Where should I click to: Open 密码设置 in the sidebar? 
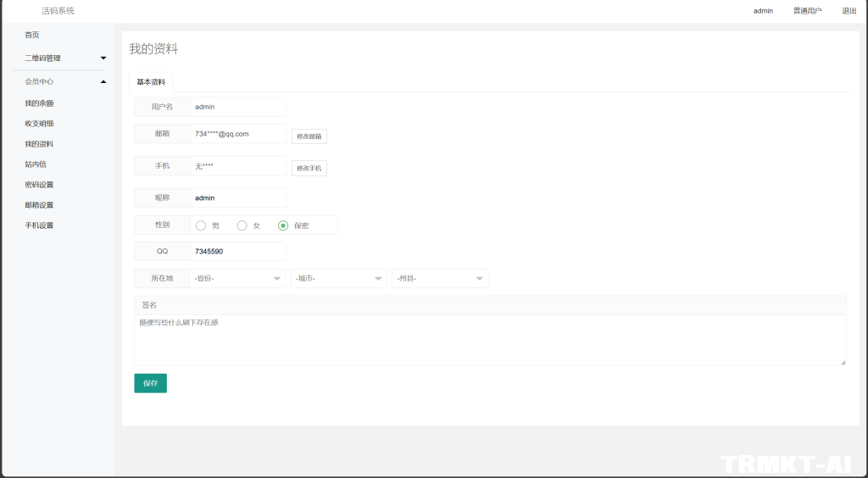pos(39,185)
